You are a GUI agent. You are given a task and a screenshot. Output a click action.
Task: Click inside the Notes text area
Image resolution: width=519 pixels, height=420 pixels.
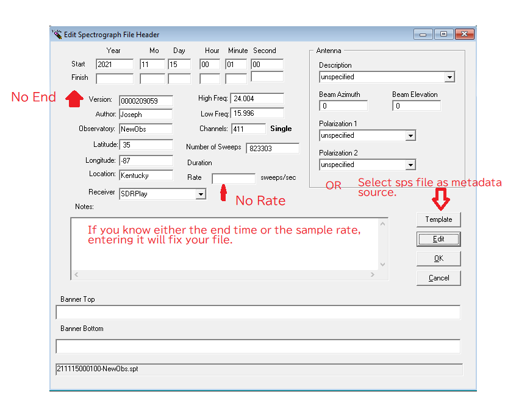[x=225, y=244]
